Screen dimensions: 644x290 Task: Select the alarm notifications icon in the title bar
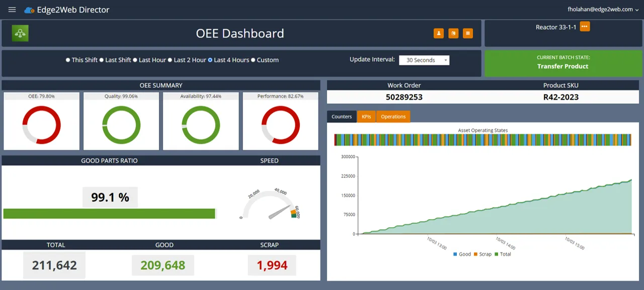(453, 33)
